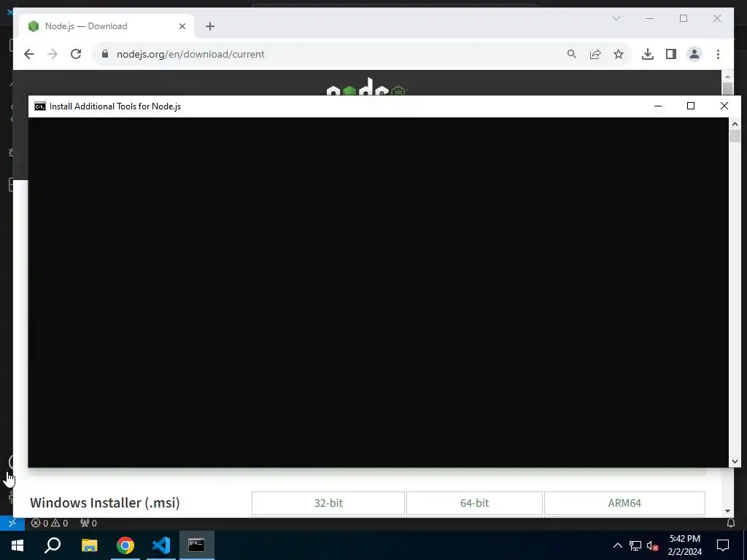Download the ARM64 Windows Installer

tap(624, 503)
